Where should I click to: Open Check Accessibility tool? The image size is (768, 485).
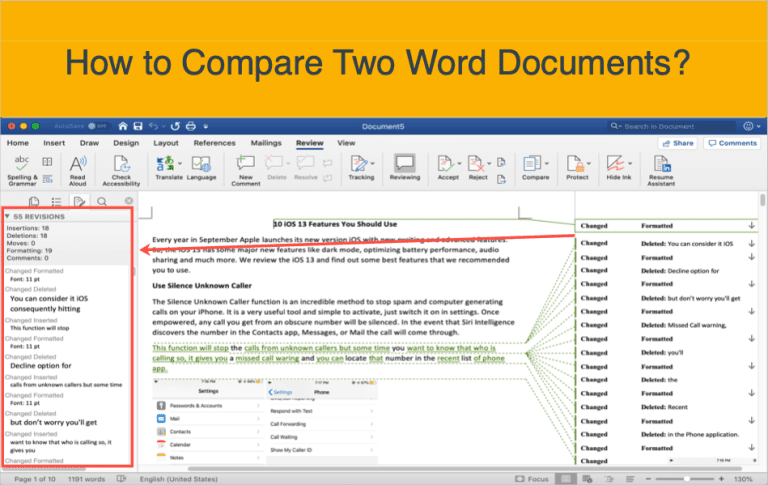(x=121, y=170)
